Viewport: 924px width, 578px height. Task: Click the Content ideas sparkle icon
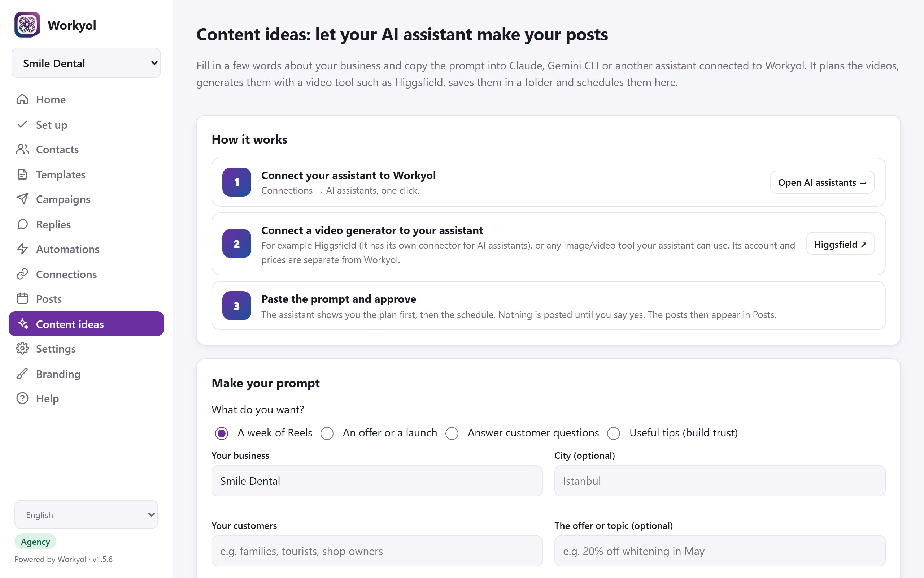point(23,324)
